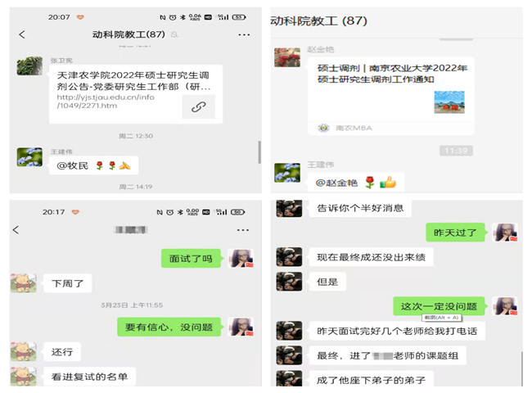The height and width of the screenshot is (393, 532).
Task: Tap the @牧民 message with rose emojis
Action: pyautogui.click(x=93, y=165)
